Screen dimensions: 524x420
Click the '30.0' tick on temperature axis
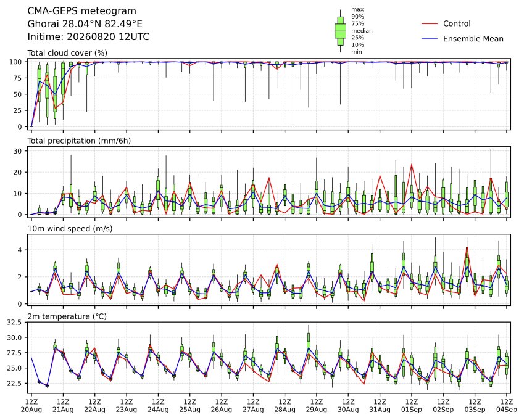click(14, 337)
